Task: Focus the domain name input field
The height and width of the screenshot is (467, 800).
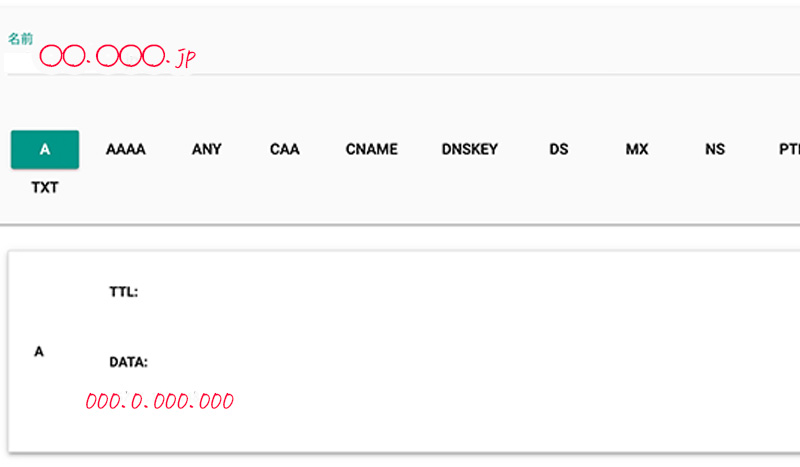Action: 403,59
